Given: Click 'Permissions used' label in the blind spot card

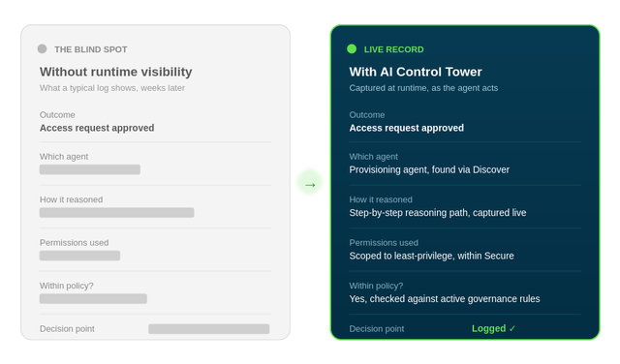Looking at the screenshot, I should click(74, 243).
